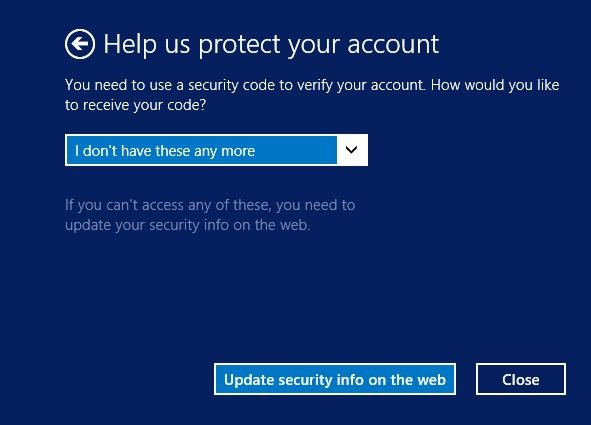Click the 'How would you like' instruction text
591x425 pixels.
495,85
